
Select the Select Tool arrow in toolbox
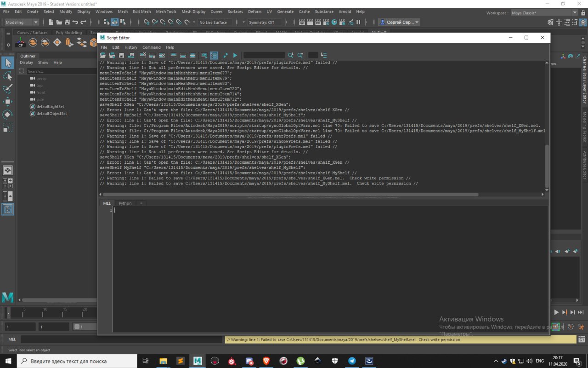[8, 62]
